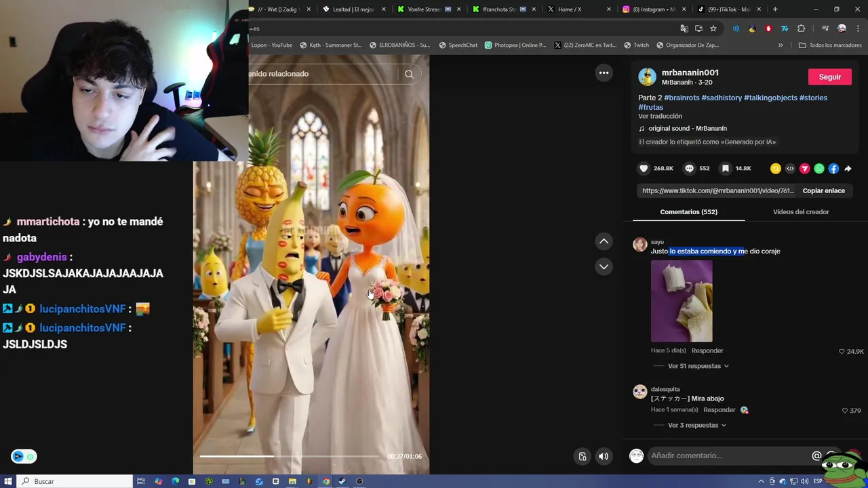868x488 pixels.
Task: Expand Ver 51 respuestas
Action: (x=698, y=366)
